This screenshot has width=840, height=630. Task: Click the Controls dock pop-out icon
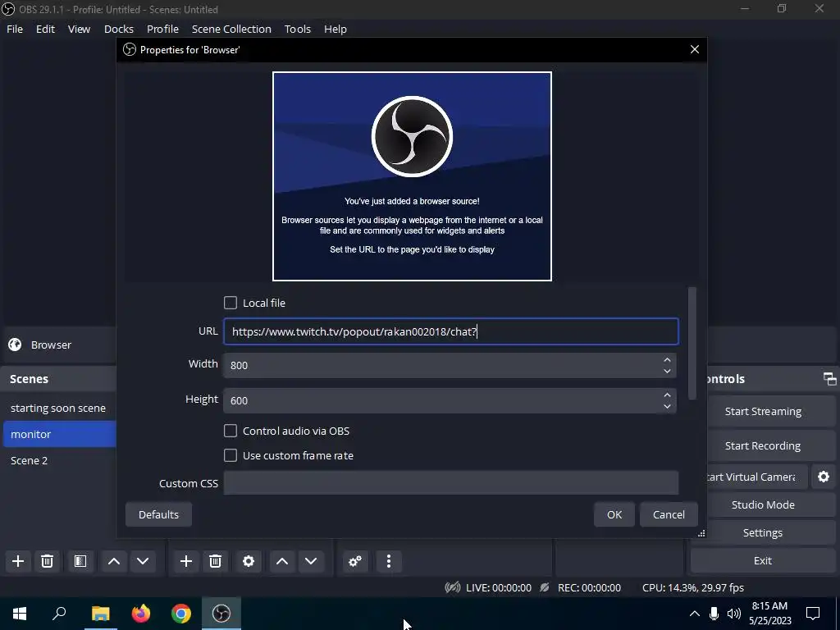tap(830, 379)
